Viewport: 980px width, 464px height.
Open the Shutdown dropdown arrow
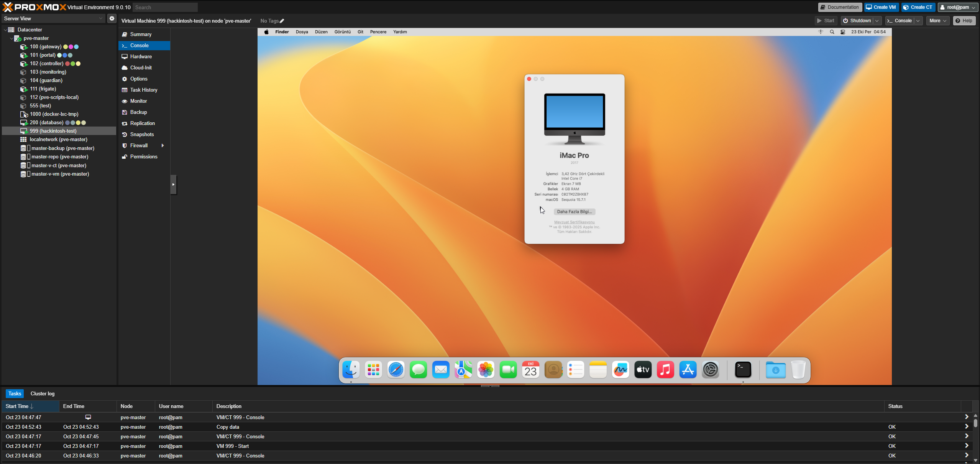[x=877, y=21]
